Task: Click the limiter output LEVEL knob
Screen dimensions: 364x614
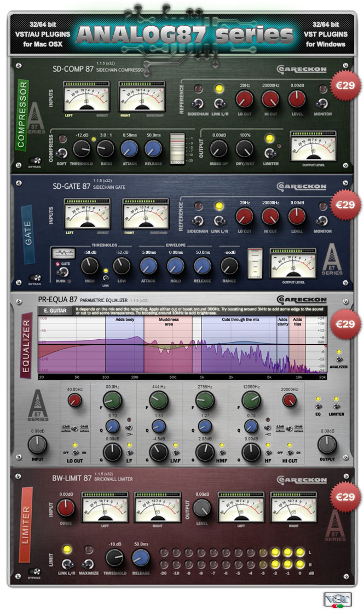Action: (202, 508)
